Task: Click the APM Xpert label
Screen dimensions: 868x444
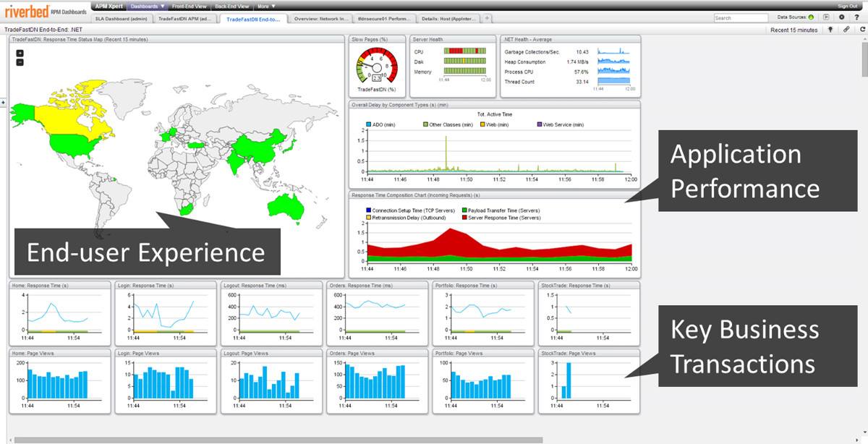Action: [109, 6]
